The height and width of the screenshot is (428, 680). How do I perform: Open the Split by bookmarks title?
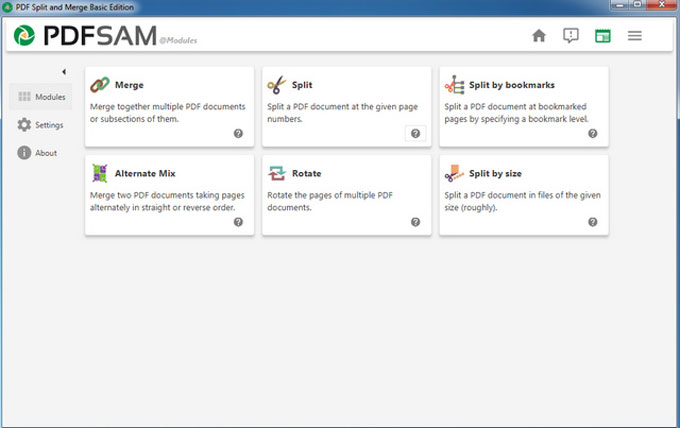click(512, 85)
